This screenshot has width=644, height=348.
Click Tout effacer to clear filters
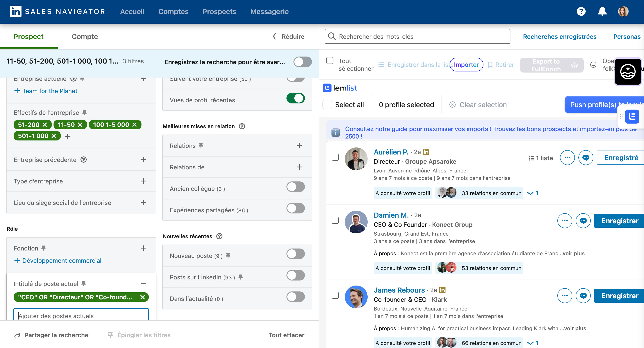click(286, 335)
